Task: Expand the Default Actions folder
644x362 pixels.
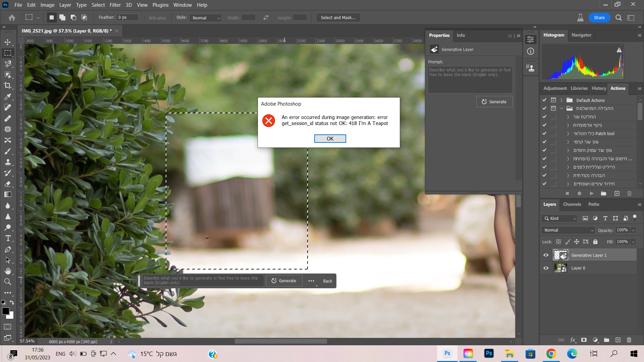Action: [x=561, y=100]
